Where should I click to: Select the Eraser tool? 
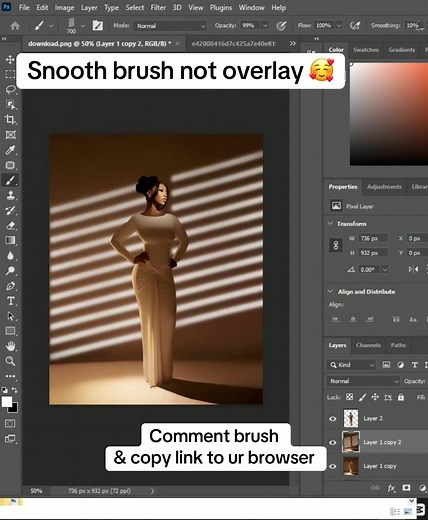(10, 225)
